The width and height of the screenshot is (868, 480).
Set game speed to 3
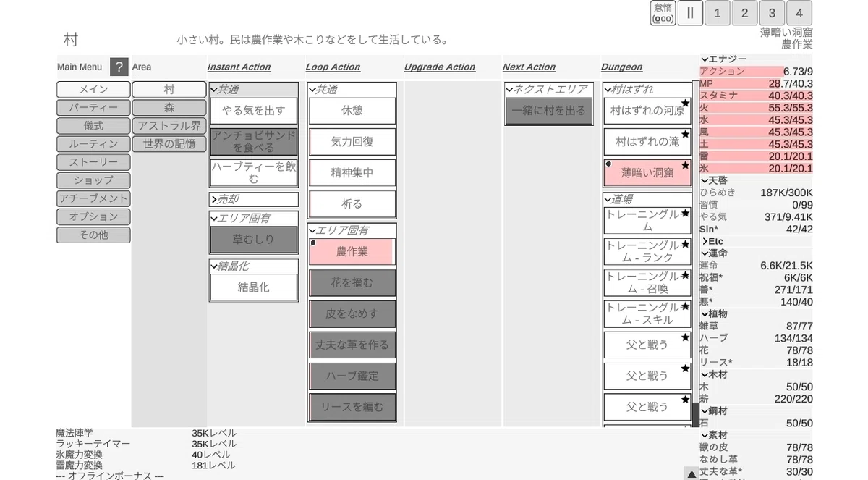772,13
